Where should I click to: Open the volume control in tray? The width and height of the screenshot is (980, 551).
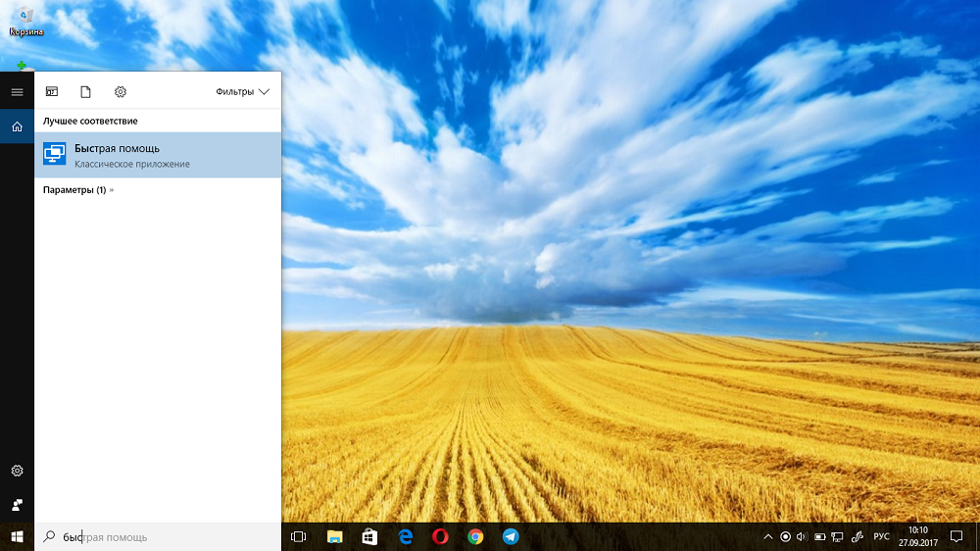click(x=802, y=536)
